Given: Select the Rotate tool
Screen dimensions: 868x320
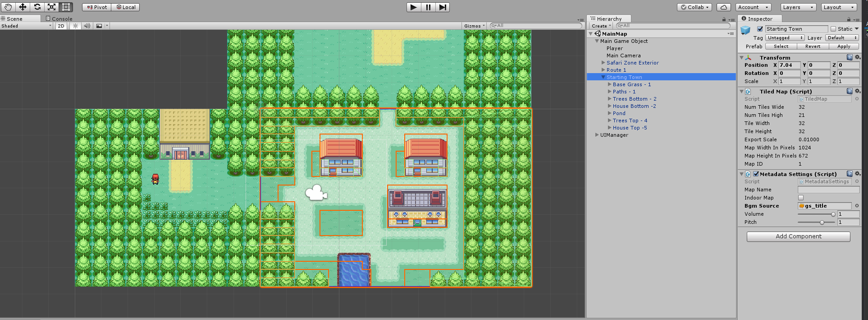Looking at the screenshot, I should (x=37, y=7).
